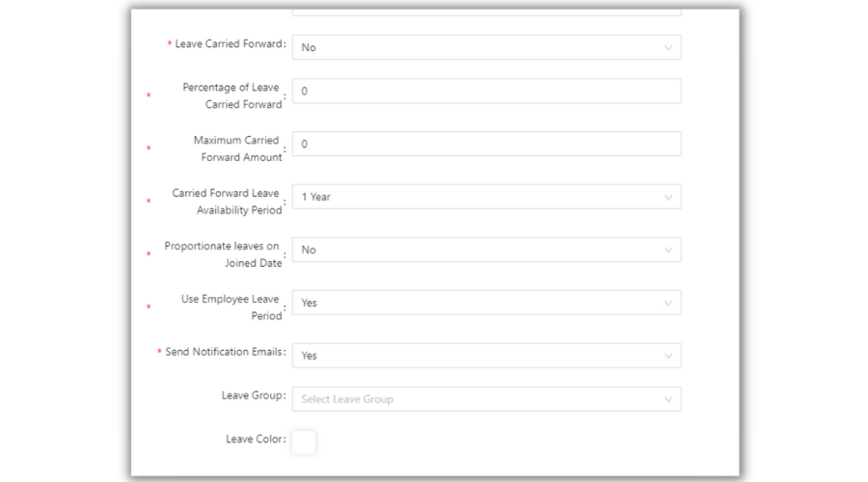Click the Use Employee Leave Period chevron
Screen dimensions: 868x482
click(667, 303)
